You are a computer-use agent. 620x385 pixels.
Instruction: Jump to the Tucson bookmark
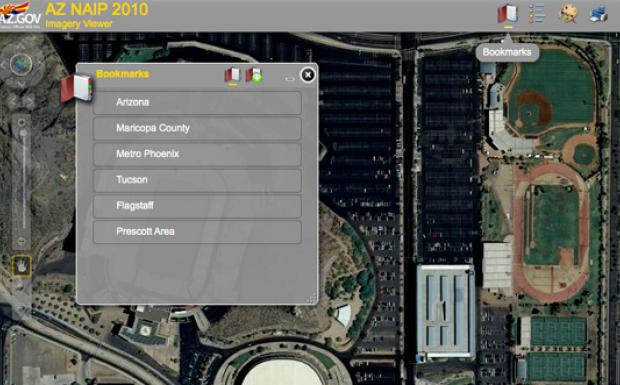197,180
